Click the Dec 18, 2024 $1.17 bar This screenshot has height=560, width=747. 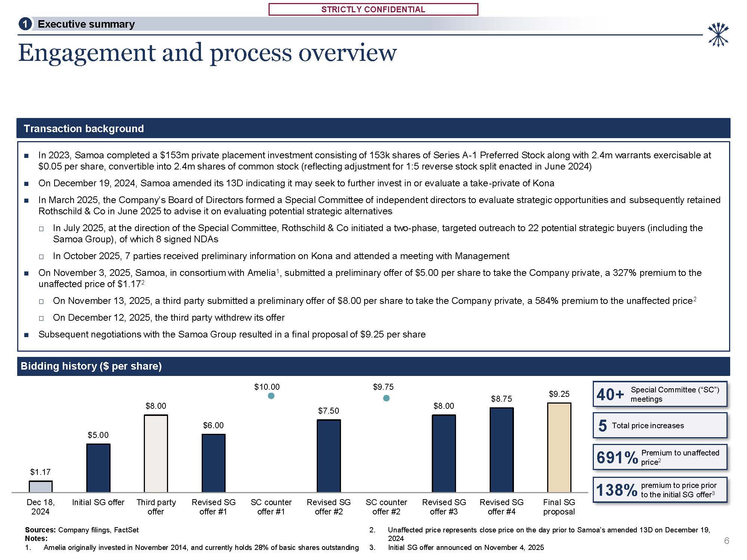(x=40, y=486)
